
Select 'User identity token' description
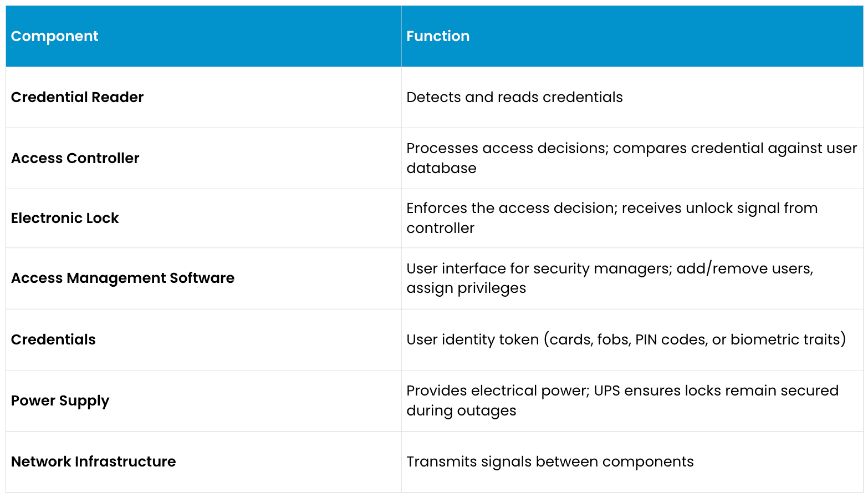[472, 339]
